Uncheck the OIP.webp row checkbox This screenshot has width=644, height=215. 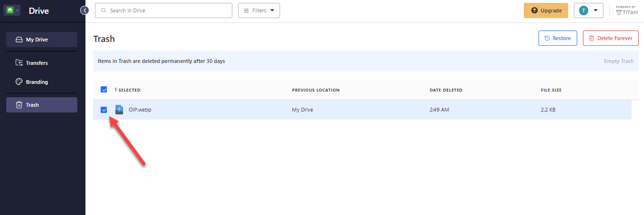[x=104, y=110]
